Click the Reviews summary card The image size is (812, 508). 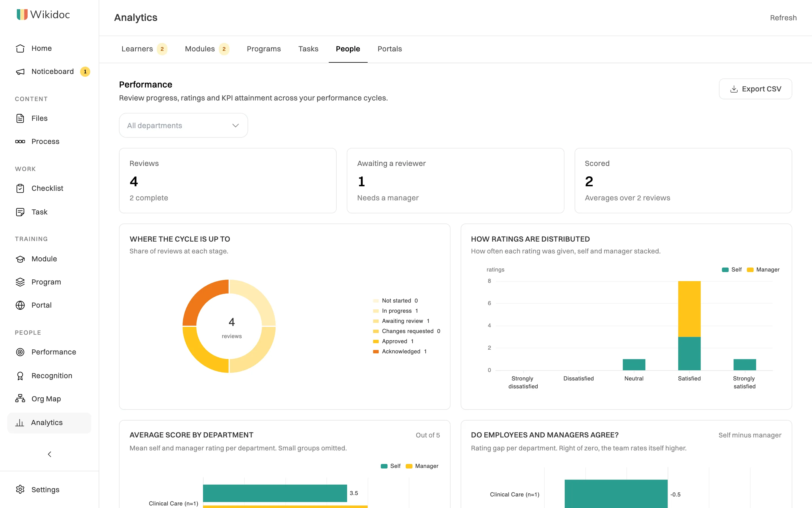tap(228, 181)
